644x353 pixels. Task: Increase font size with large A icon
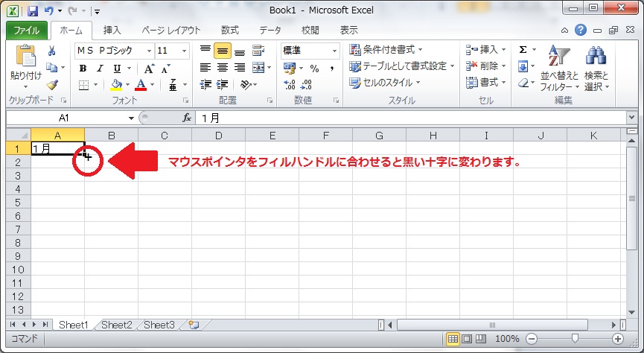point(149,69)
